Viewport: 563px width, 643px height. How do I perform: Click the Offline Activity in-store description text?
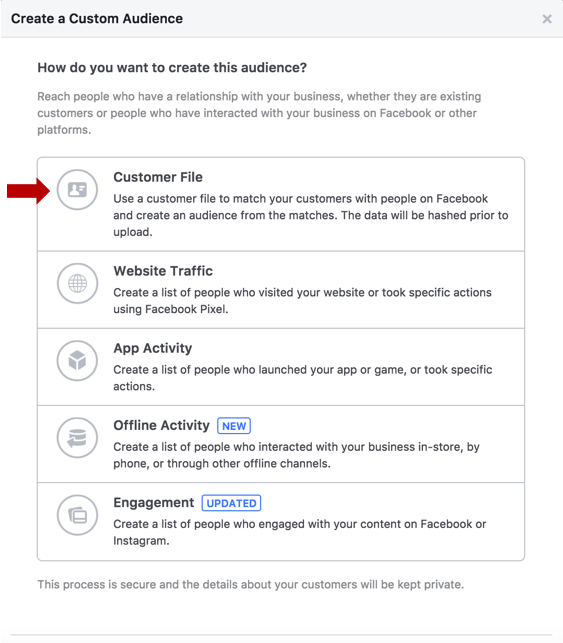296,455
